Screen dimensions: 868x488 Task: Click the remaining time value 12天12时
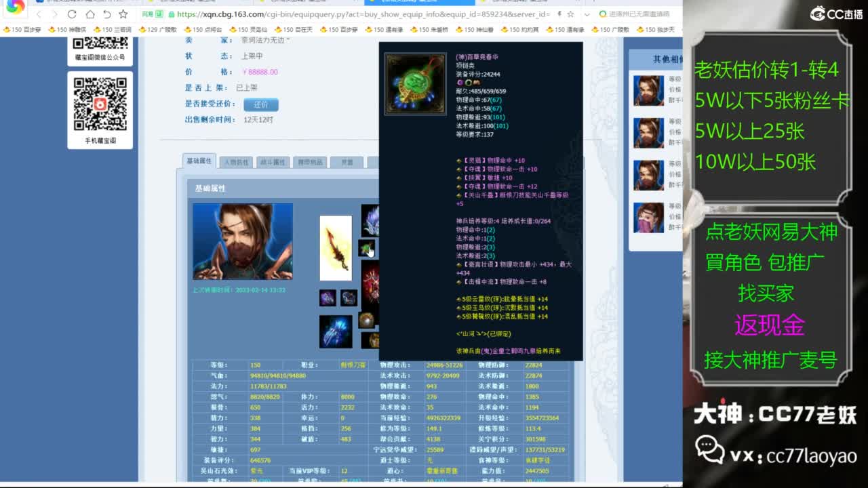click(258, 120)
